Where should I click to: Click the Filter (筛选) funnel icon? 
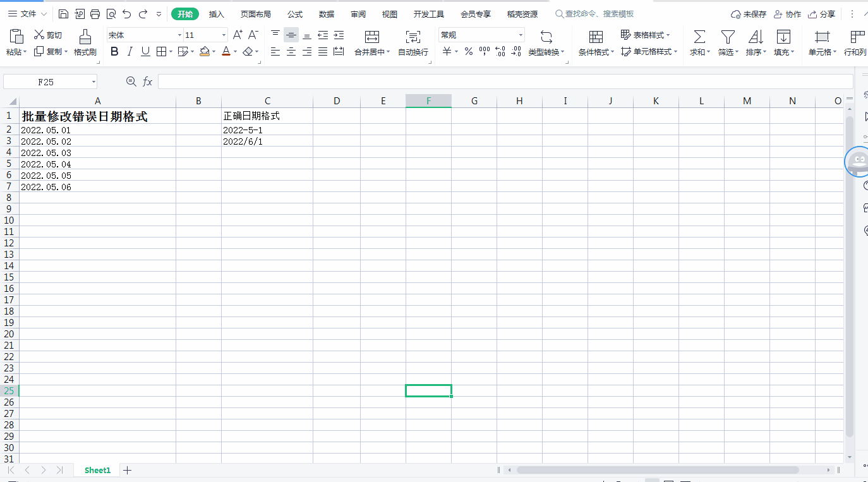[728, 37]
